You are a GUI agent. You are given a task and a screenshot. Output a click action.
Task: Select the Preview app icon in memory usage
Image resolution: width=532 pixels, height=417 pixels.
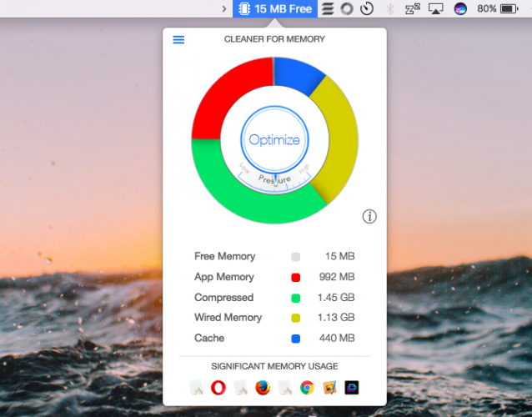(x=329, y=388)
